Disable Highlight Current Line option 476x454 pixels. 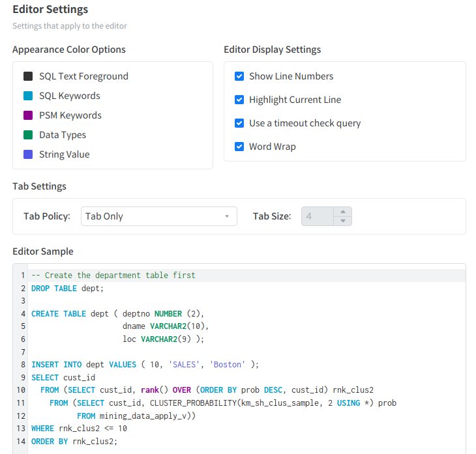(239, 100)
